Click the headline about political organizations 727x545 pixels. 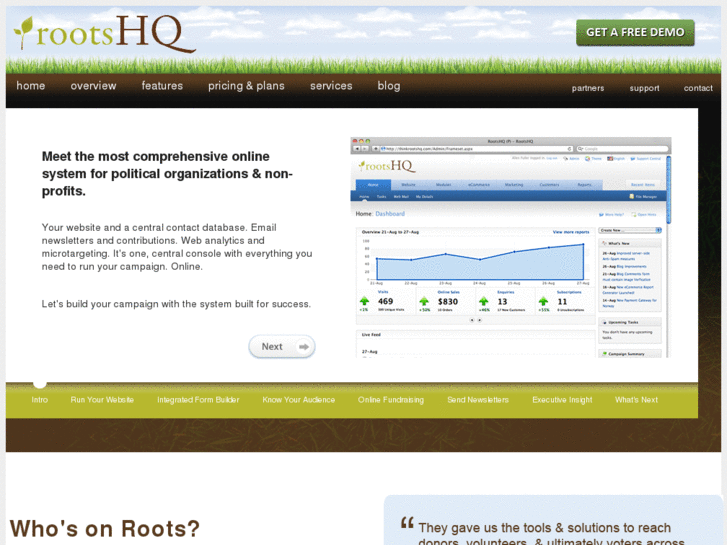(167, 173)
